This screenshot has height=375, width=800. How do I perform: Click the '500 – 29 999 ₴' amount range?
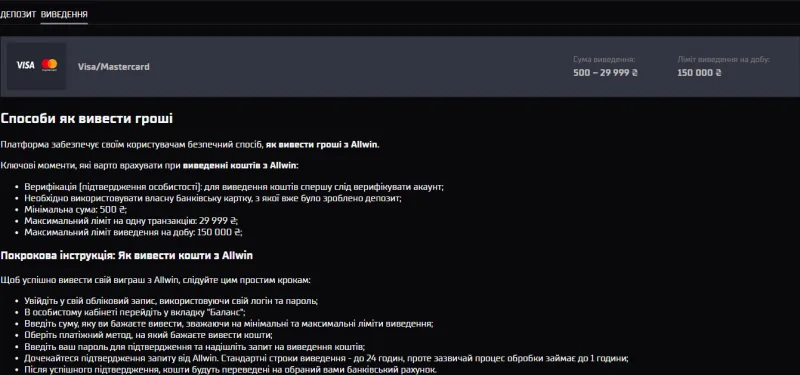click(x=606, y=73)
